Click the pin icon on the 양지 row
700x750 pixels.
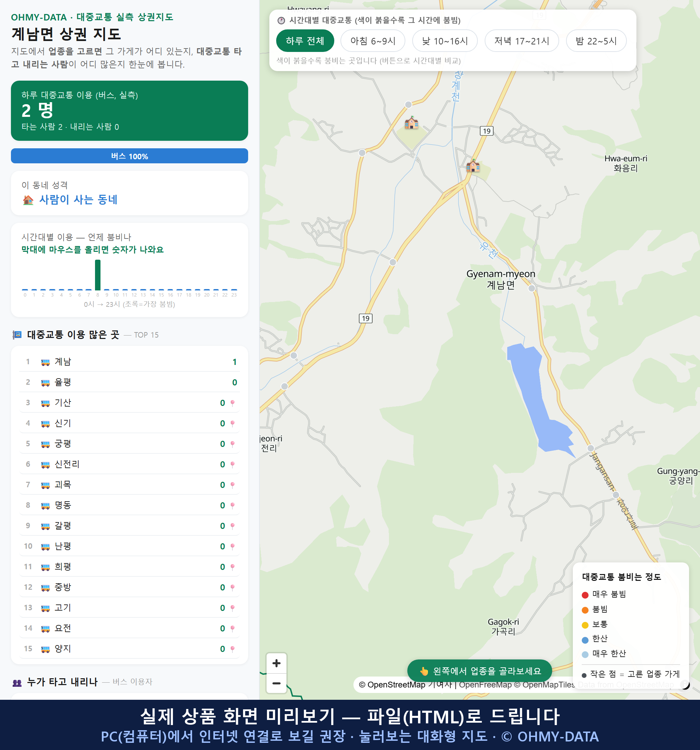coord(232,649)
